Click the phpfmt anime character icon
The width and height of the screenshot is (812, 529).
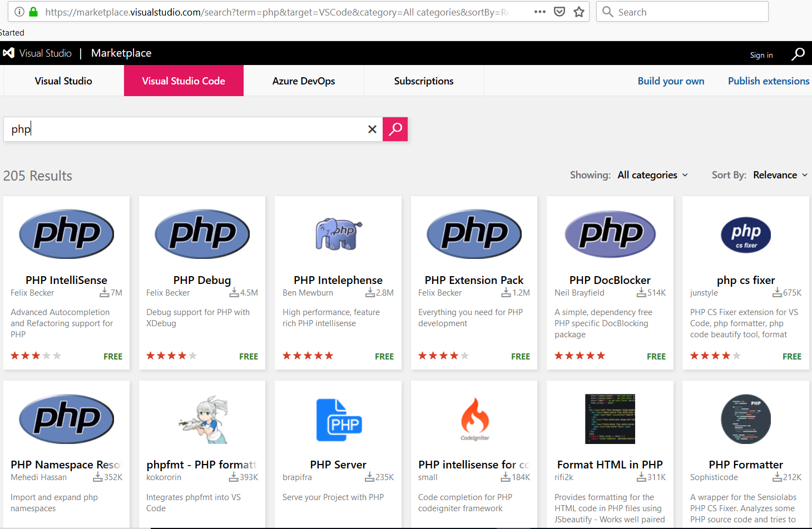click(x=204, y=420)
